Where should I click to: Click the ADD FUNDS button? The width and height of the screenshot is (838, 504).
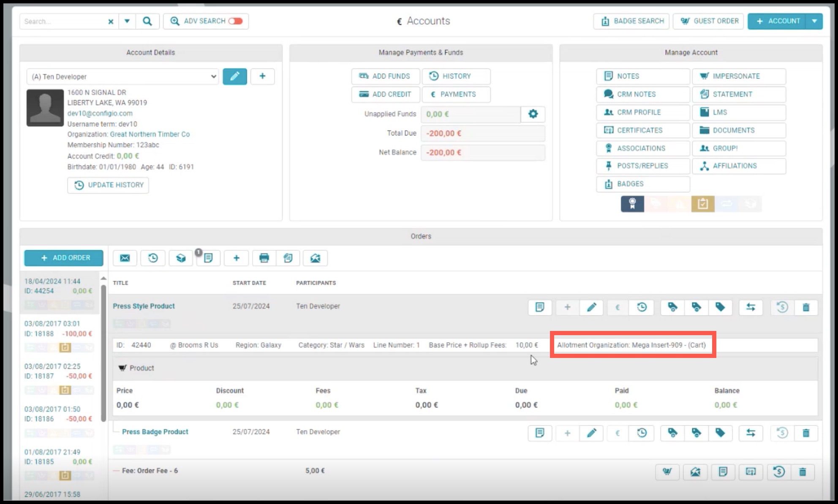(386, 76)
